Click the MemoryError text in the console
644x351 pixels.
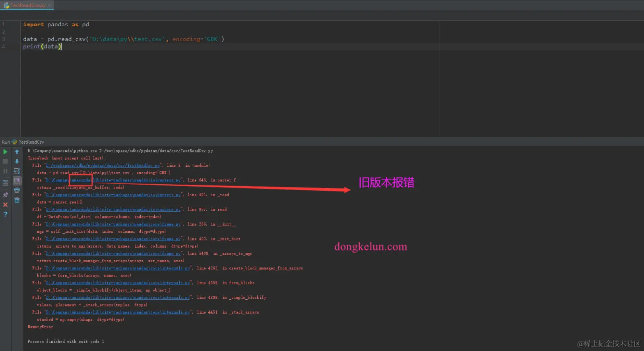click(x=40, y=327)
